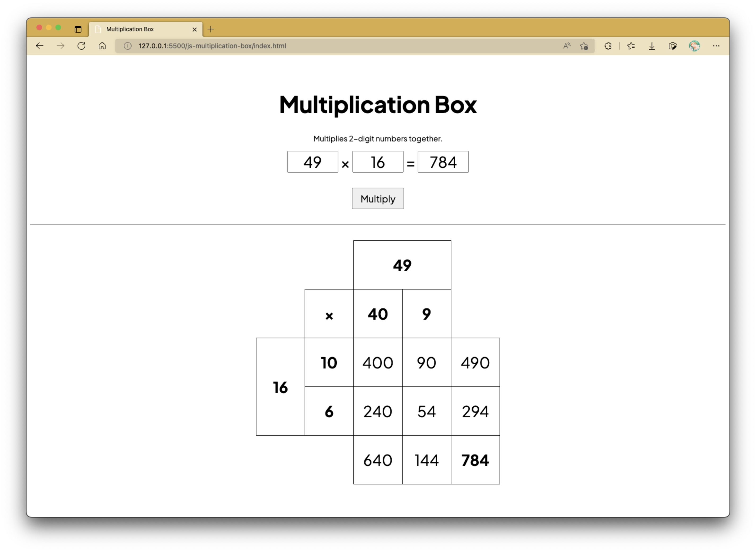Image resolution: width=756 pixels, height=552 pixels.
Task: Open the Extensions puzzle icon
Action: click(608, 46)
